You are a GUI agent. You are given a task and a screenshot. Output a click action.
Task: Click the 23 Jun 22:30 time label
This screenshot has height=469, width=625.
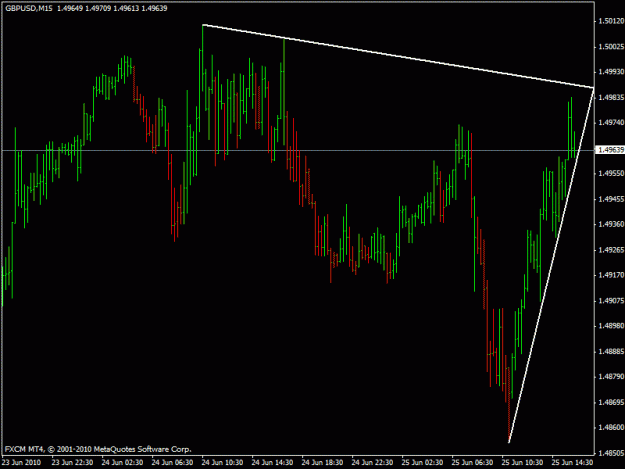(72, 463)
